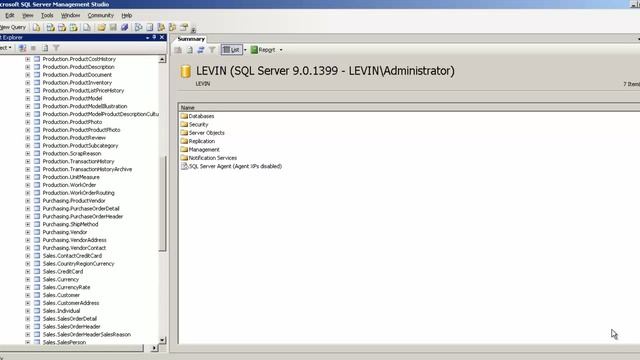Image resolution: width=640 pixels, height=360 pixels.
Task: Click the Object Explorer toolbar icon
Action: 161,27
